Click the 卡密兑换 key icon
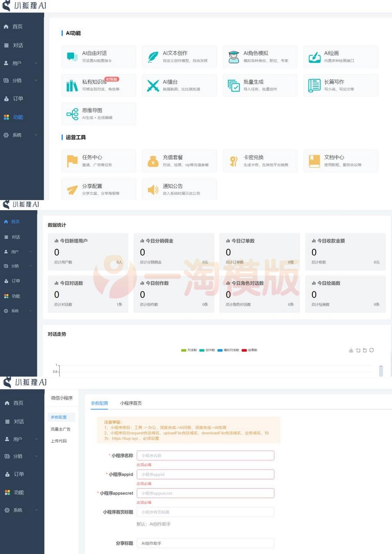392x554 pixels. coord(234,160)
